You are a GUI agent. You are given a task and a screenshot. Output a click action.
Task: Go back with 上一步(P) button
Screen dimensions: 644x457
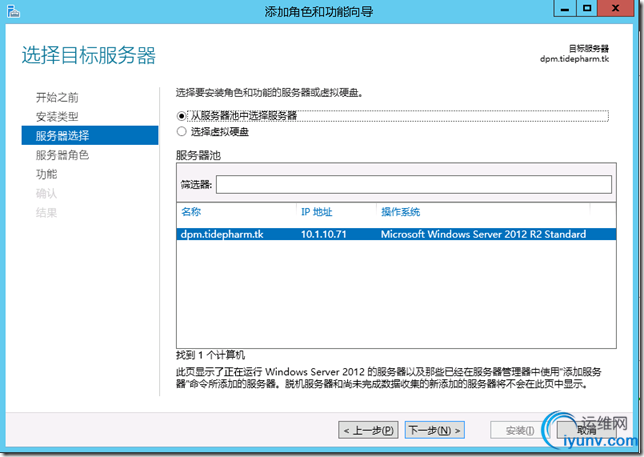[x=368, y=430]
